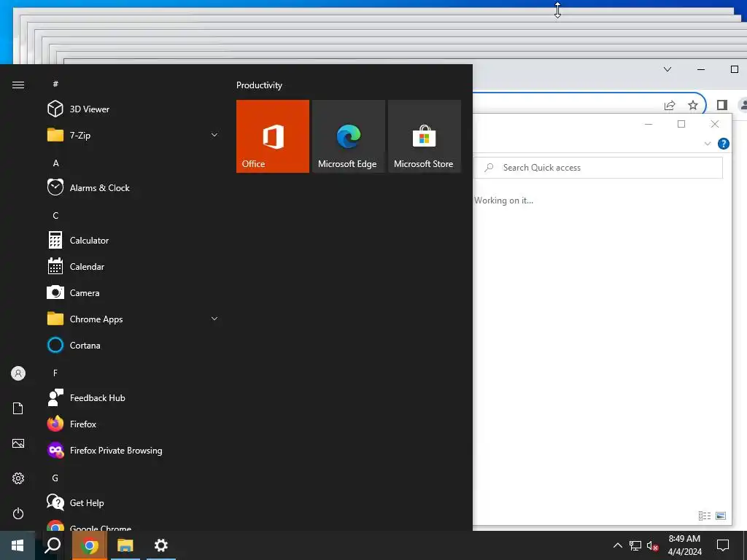
Task: Open the network status tray icon
Action: tap(635, 545)
